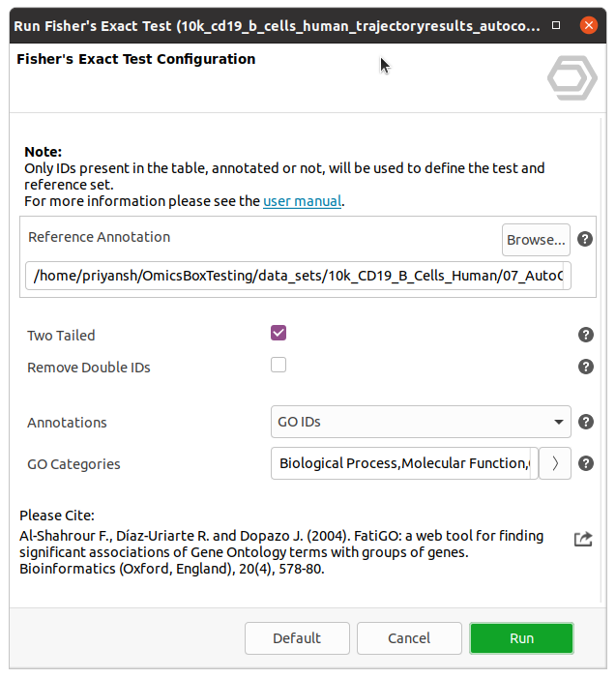Run the Fisher's Exact Test
This screenshot has height=678, width=616.
pos(521,638)
